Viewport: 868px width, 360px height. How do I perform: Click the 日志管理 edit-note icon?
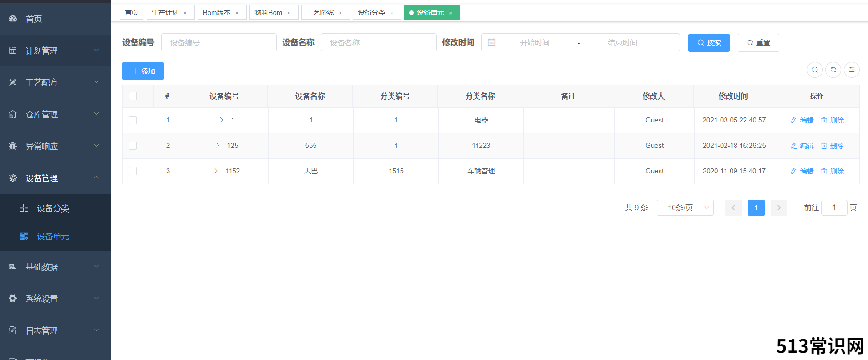point(13,330)
